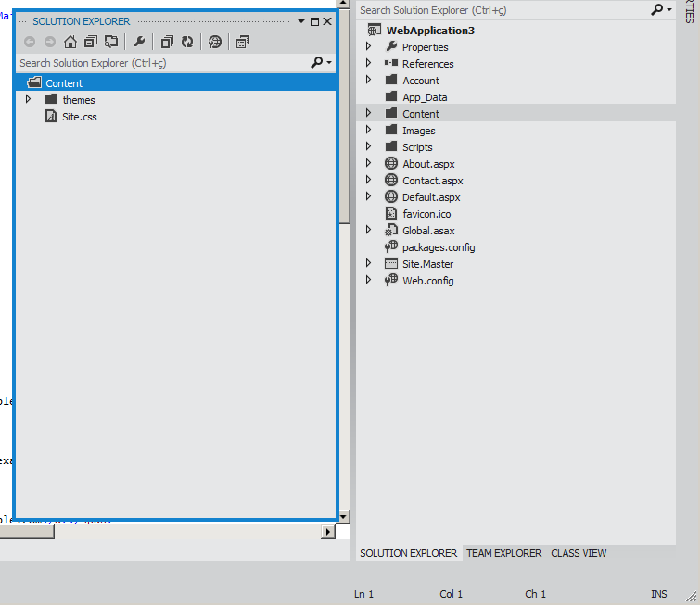The image size is (700, 605).
Task: Expand the Contact.aspx node
Action: 368,180
